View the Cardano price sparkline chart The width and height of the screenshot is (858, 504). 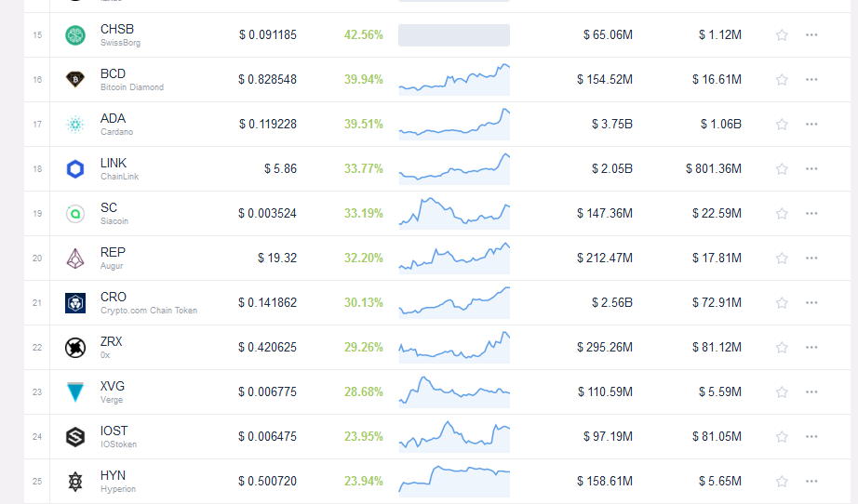[454, 125]
